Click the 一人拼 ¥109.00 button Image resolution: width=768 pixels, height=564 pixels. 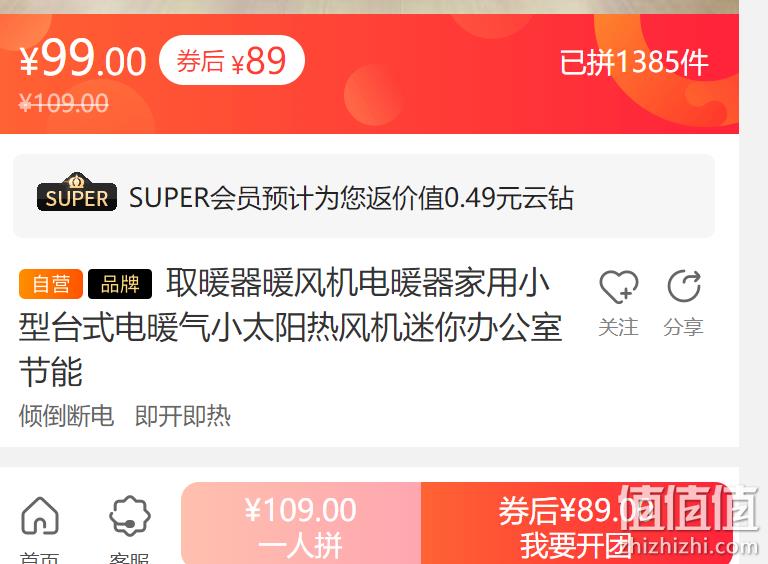(301, 524)
